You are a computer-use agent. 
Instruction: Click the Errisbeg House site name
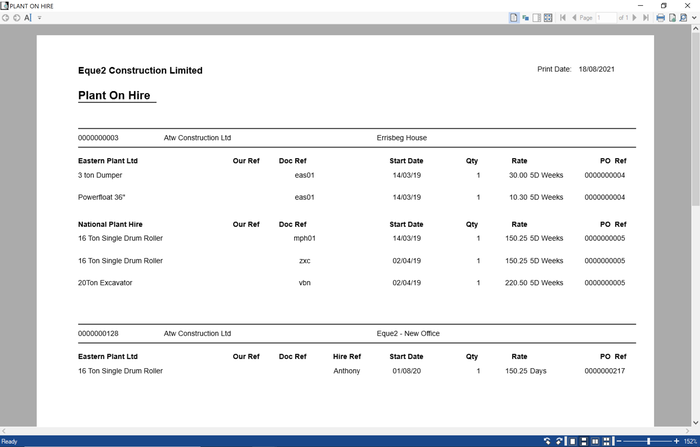click(402, 138)
